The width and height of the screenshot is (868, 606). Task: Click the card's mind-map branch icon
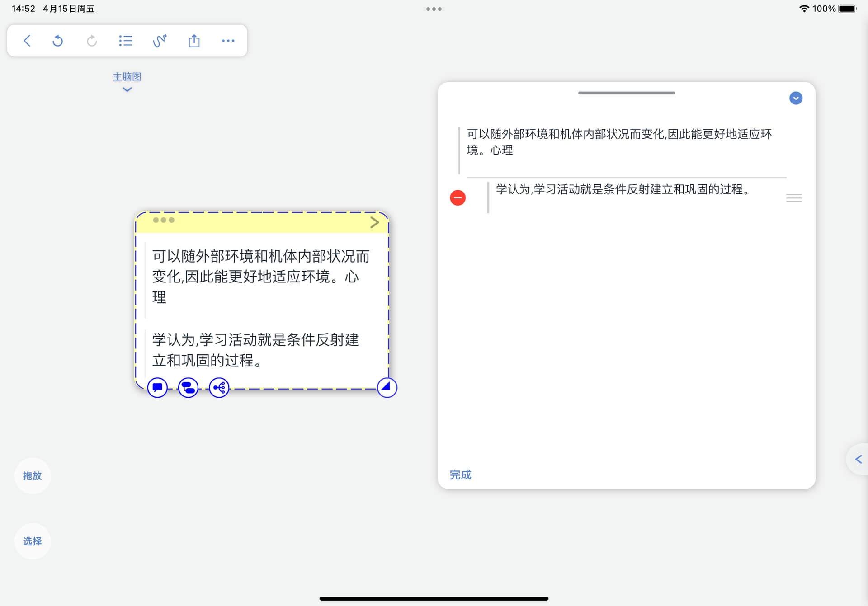219,387
